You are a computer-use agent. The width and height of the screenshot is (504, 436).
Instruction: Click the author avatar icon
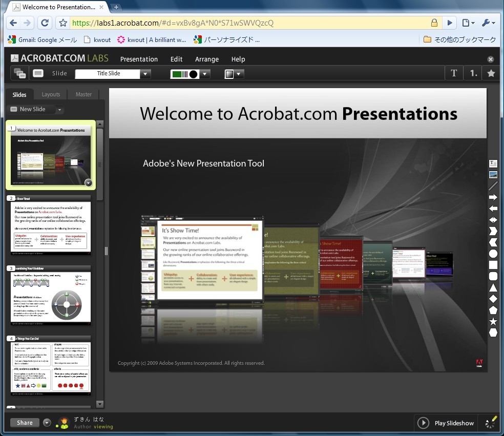tap(64, 423)
